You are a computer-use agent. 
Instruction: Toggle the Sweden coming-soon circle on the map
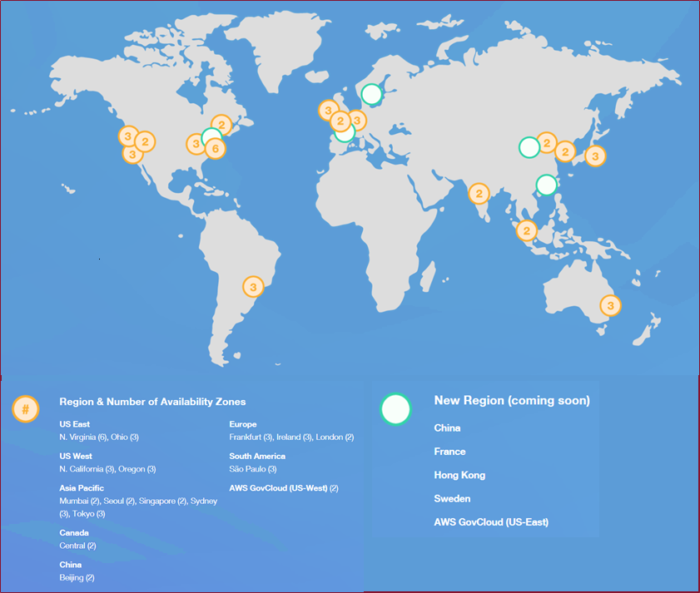point(371,94)
